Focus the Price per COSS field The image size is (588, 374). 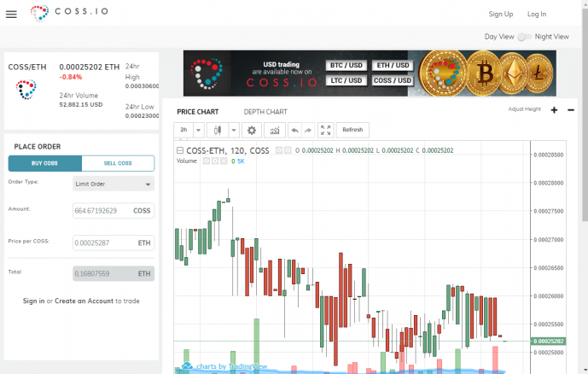click(x=114, y=243)
